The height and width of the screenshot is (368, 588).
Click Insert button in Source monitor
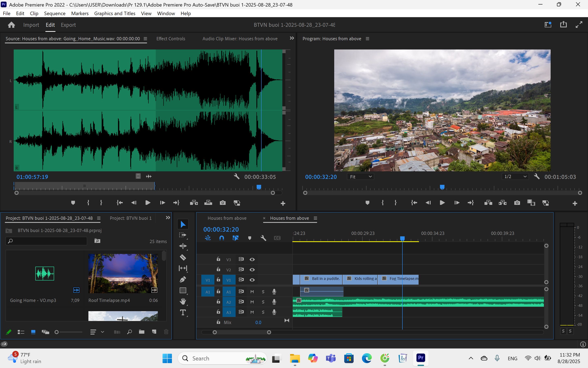tap(194, 203)
